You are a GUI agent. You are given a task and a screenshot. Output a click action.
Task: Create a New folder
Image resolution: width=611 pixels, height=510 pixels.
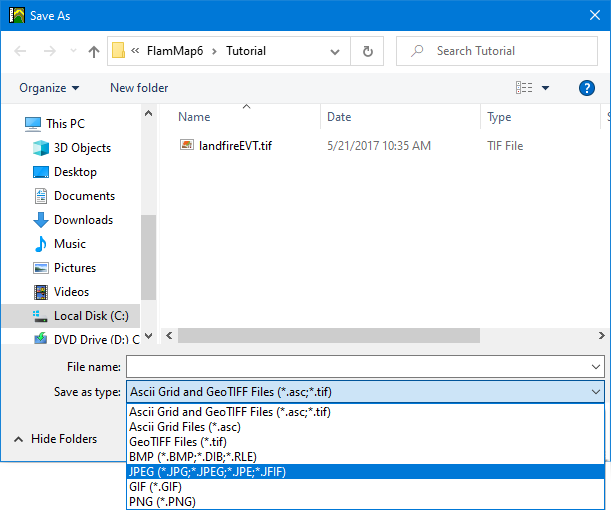click(139, 88)
